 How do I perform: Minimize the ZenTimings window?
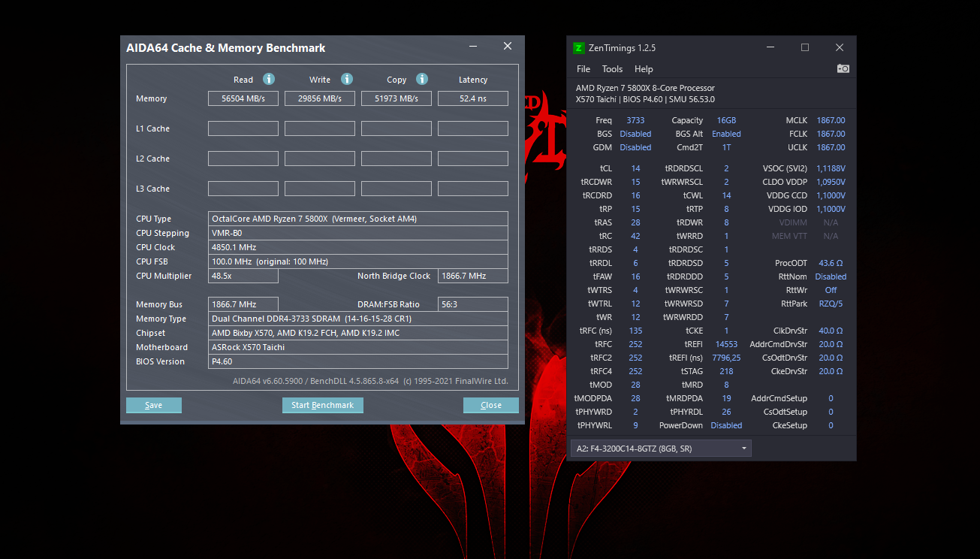(770, 47)
